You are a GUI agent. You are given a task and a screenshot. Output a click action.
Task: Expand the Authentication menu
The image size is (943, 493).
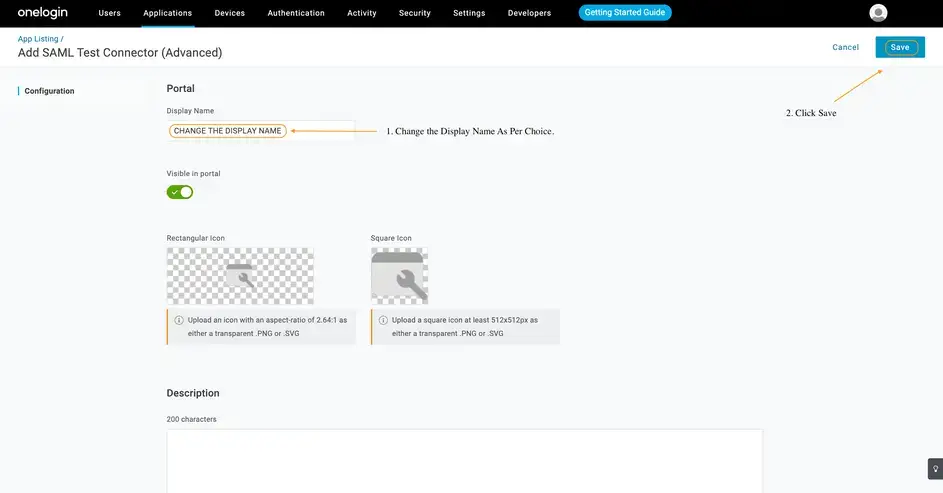[296, 13]
